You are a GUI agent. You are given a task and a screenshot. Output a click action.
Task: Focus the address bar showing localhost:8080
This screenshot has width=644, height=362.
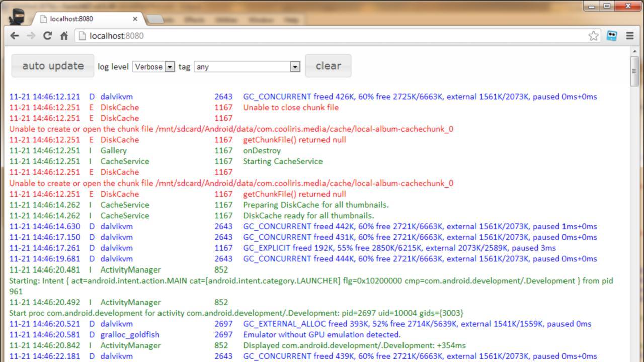click(x=327, y=36)
